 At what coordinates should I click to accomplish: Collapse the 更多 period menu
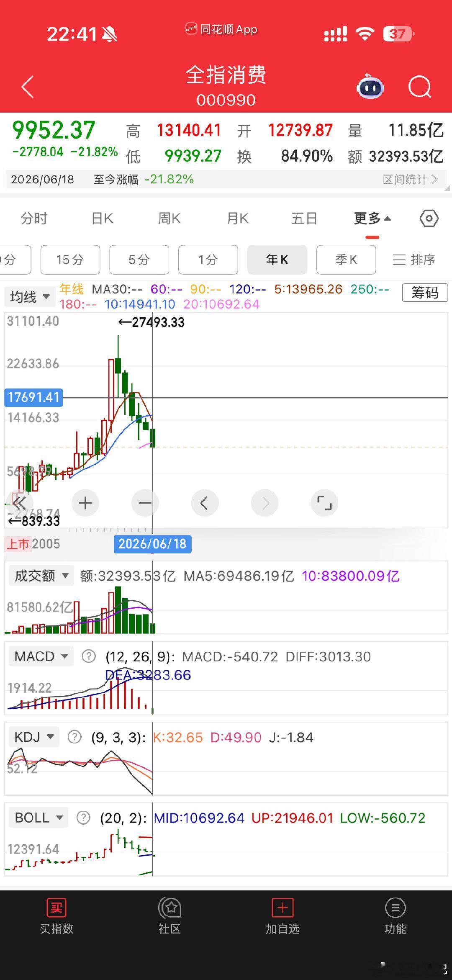pyautogui.click(x=372, y=219)
